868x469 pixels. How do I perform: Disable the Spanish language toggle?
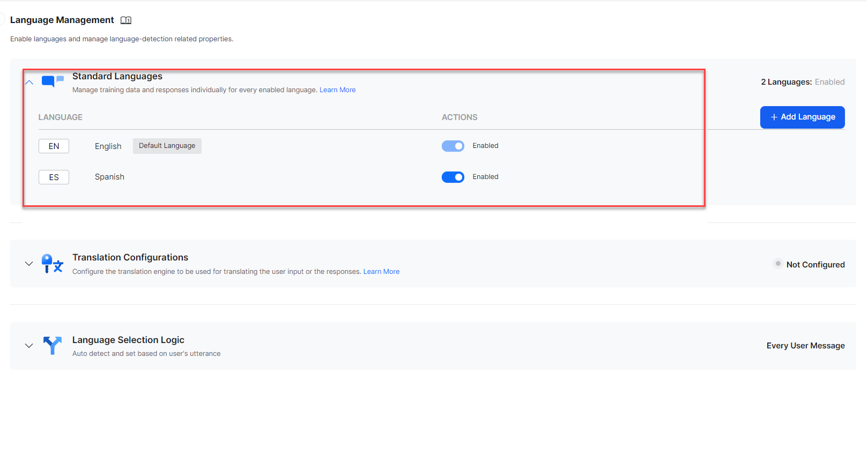[453, 177]
